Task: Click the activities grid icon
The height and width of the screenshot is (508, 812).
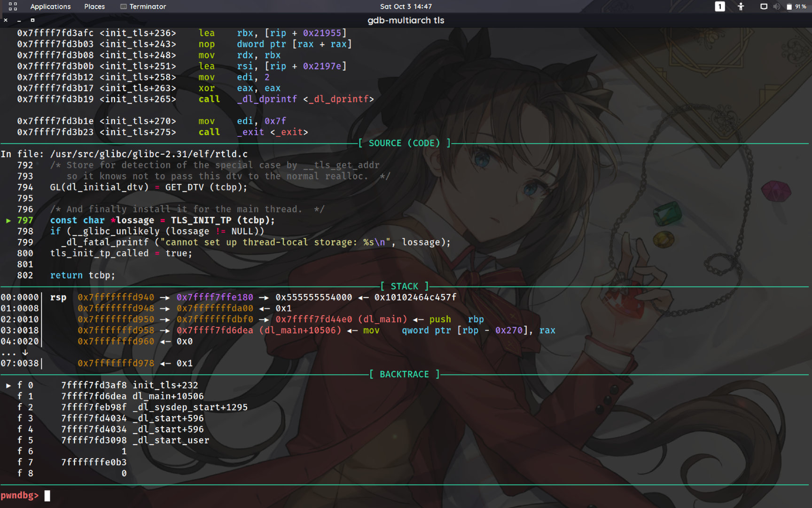Action: click(x=13, y=7)
